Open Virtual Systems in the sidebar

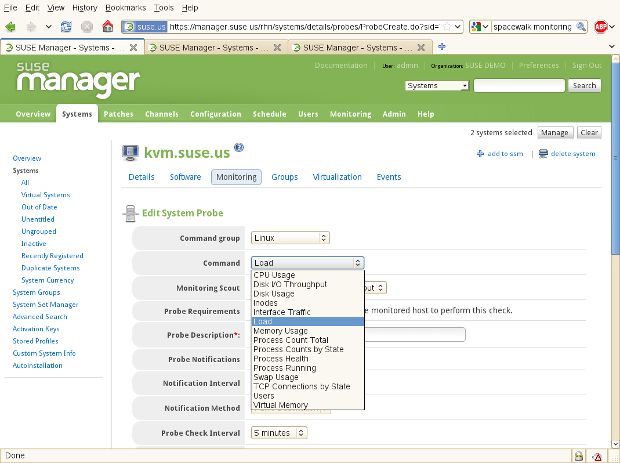tap(46, 195)
